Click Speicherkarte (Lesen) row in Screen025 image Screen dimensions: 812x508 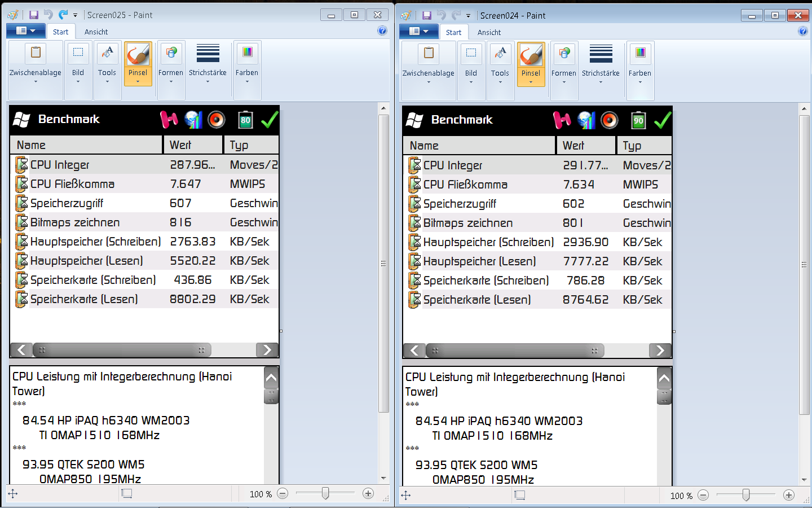click(144, 299)
